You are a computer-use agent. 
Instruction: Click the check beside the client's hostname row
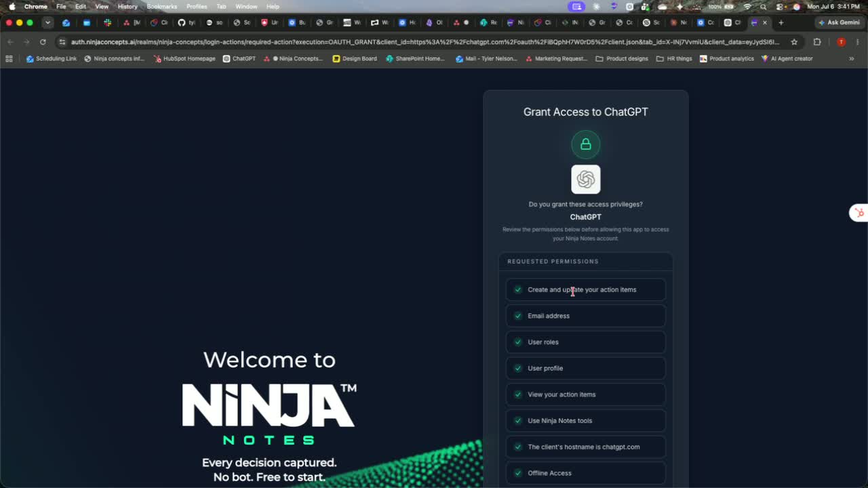coord(518,447)
